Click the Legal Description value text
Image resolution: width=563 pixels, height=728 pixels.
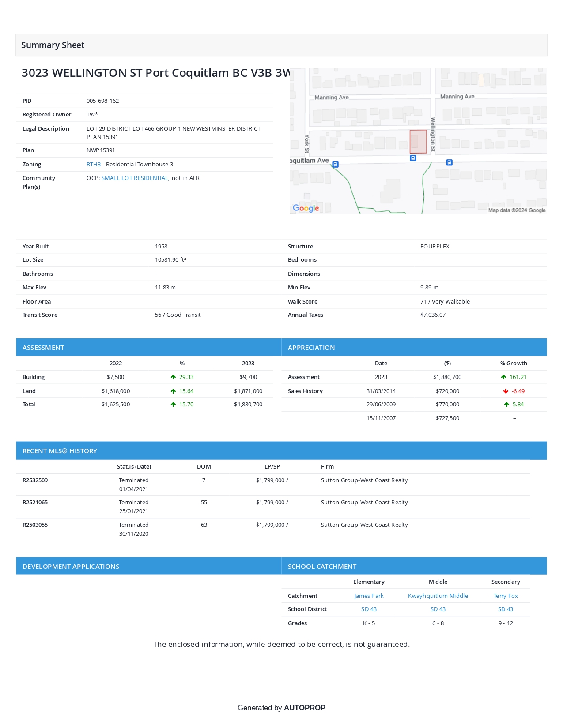[174, 133]
